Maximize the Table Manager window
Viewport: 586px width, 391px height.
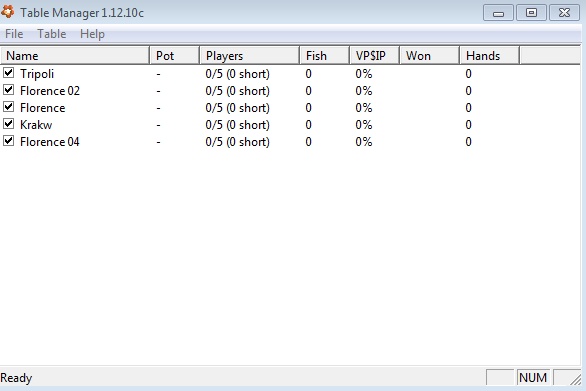coord(531,13)
